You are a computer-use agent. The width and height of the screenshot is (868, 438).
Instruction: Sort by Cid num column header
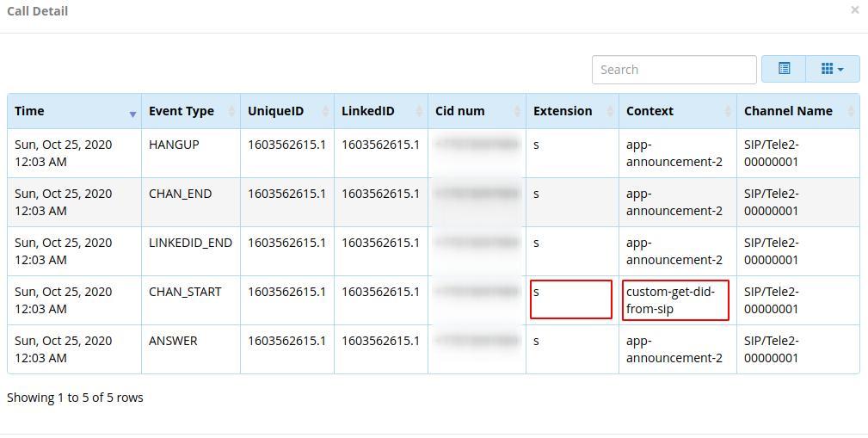[x=477, y=111]
